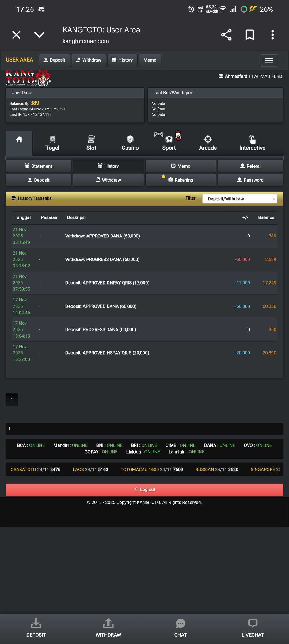Open the Rekening button
Image resolution: width=289 pixels, height=644 pixels.
[x=181, y=180]
